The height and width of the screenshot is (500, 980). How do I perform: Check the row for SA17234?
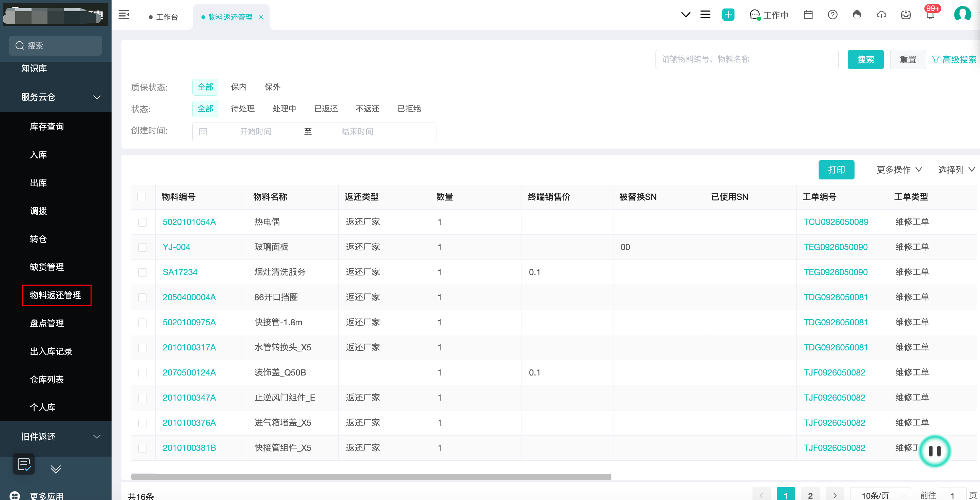click(x=142, y=272)
